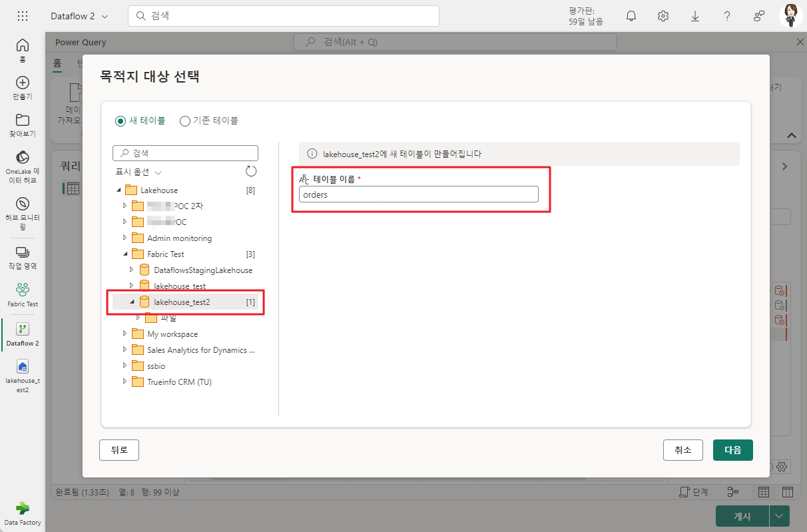
Task: Select Dataflow 2 item in sidebar
Action: point(23,335)
